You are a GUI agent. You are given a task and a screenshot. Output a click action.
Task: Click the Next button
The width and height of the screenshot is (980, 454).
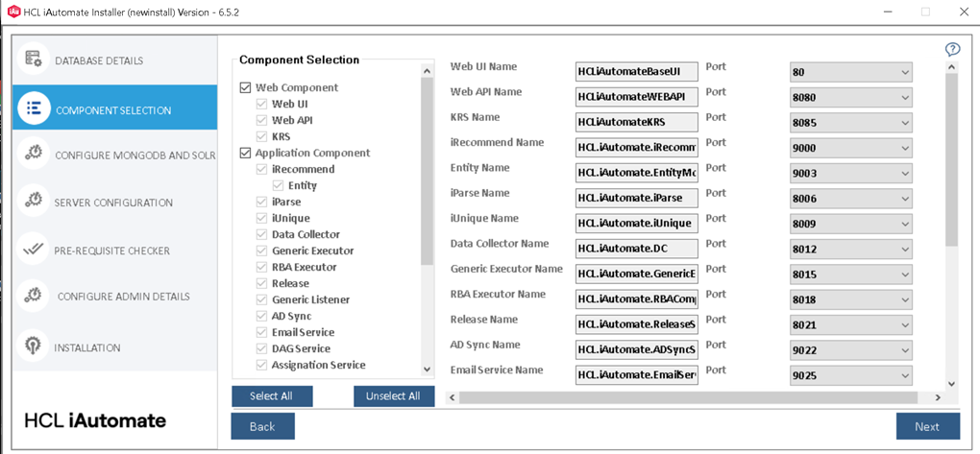coord(927,426)
